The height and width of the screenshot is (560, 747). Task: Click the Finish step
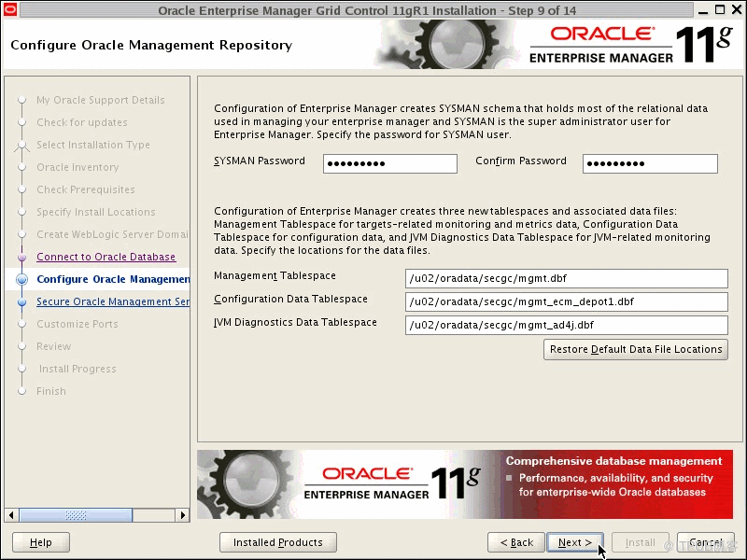tap(51, 391)
